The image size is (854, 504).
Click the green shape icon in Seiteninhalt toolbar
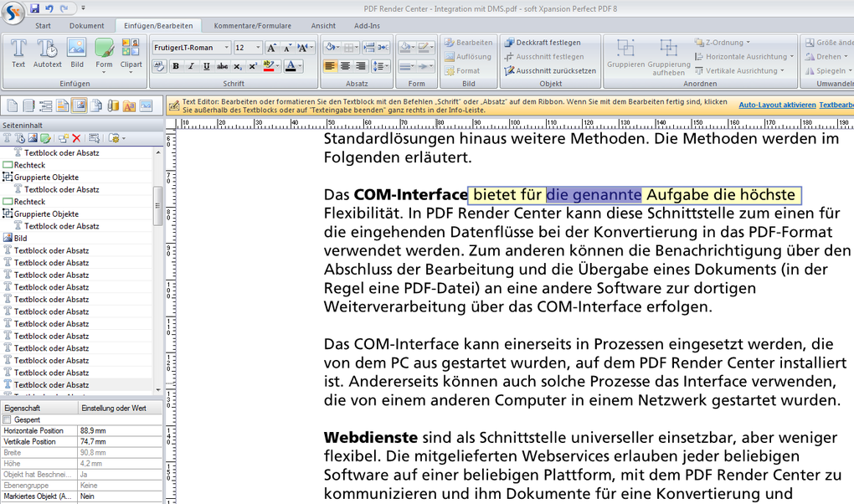click(45, 138)
